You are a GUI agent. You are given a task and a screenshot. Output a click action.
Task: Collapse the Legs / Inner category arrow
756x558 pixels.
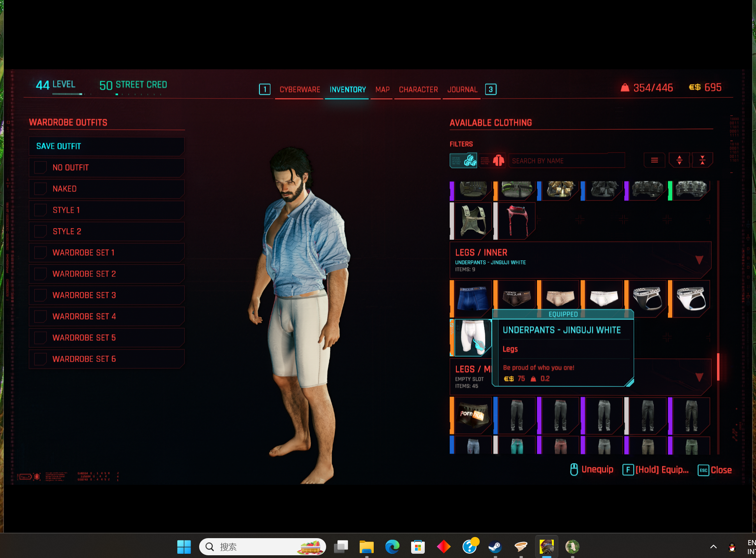[699, 260]
